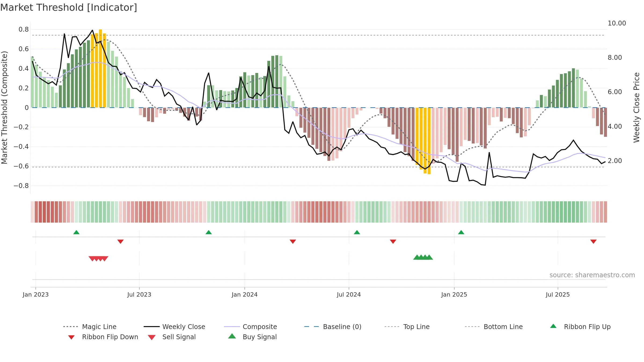Click the ribbon flip down marker between Jan 2024 and Jul 2024
This screenshot has height=362, width=644.
[293, 242]
